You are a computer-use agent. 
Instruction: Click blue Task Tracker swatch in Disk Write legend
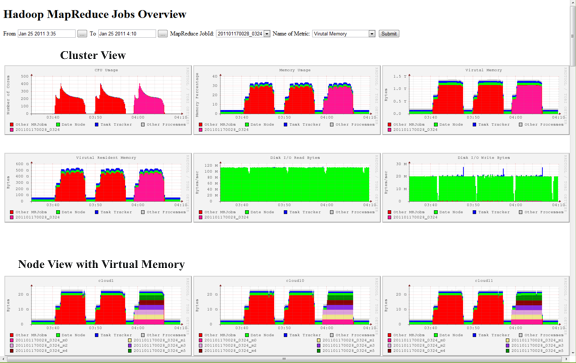[x=475, y=212]
